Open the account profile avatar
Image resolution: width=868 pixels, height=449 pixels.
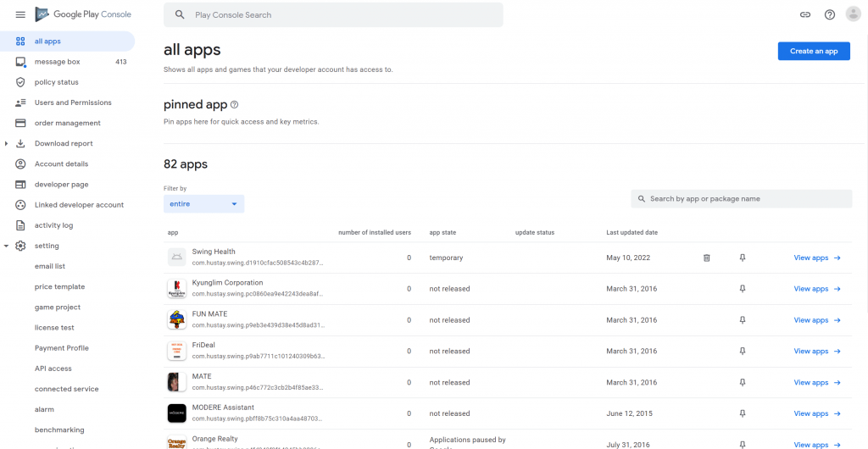pyautogui.click(x=853, y=14)
